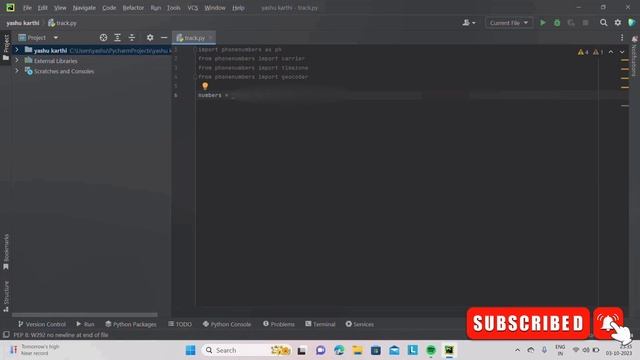Click the Select Opened File target icon
The height and width of the screenshot is (360, 640).
click(103, 38)
